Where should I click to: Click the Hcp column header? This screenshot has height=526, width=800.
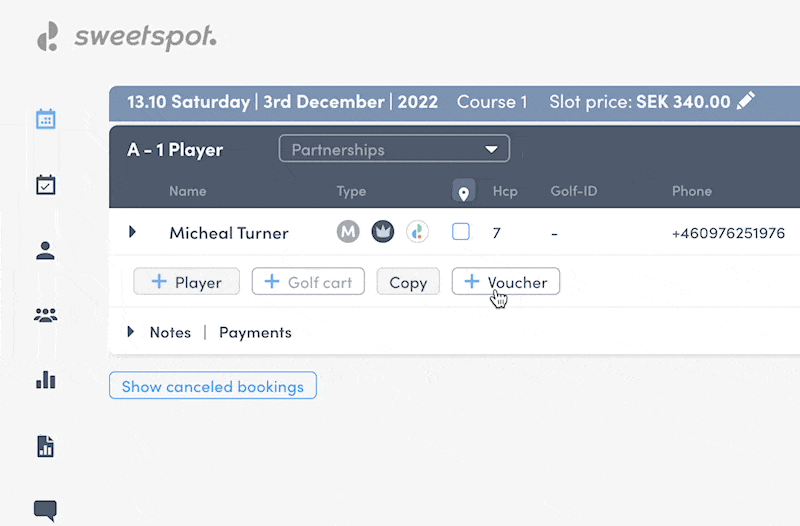(505, 191)
